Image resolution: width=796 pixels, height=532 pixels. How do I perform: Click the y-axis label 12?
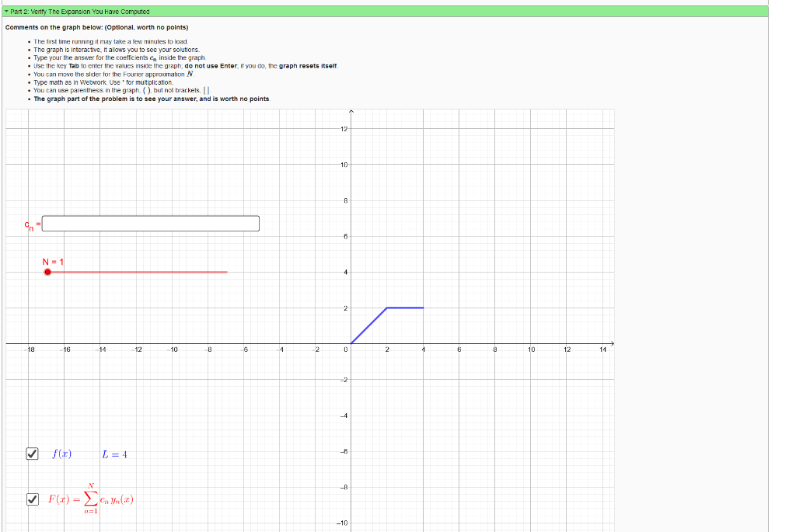click(x=344, y=129)
